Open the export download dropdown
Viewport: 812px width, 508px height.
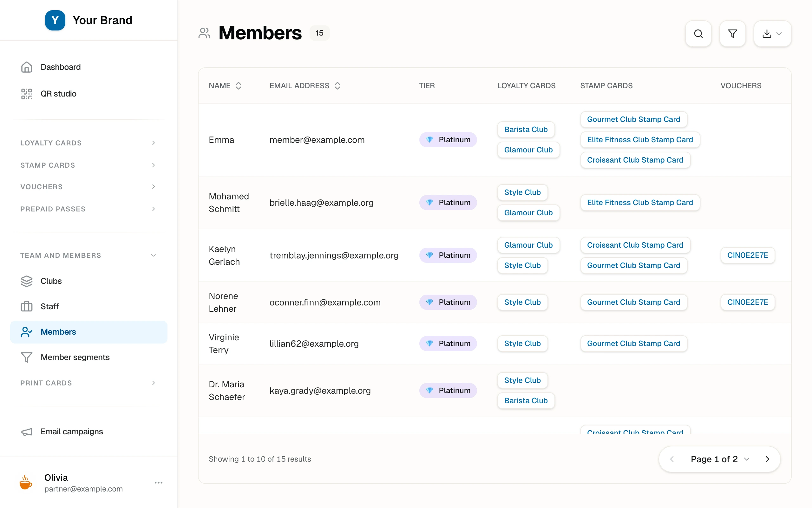tap(772, 34)
